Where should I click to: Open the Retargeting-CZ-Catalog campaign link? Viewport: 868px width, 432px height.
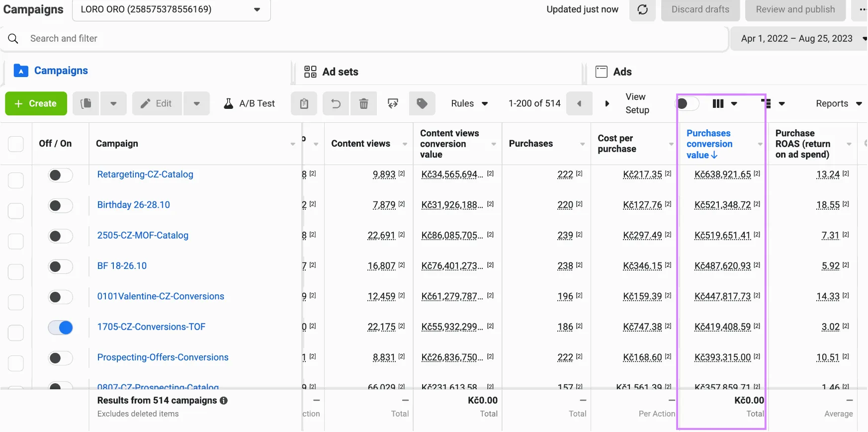click(x=145, y=174)
